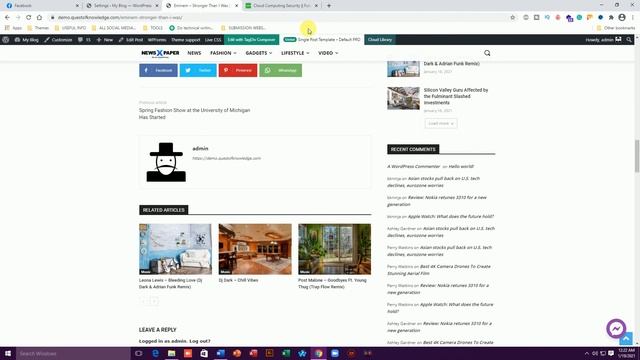
Task: Open the Dj Dark Chill Vibes thumbnail
Action: 255,249
